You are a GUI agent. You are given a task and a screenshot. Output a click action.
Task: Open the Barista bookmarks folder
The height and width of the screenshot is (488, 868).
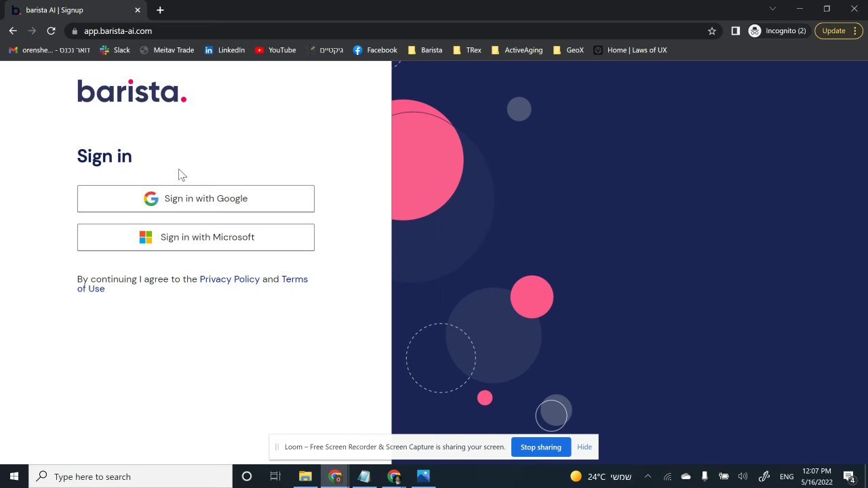[425, 50]
